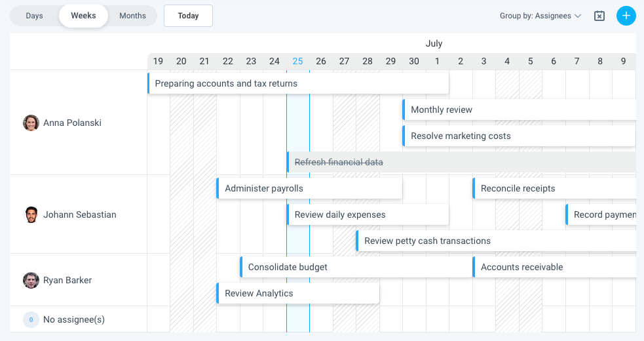Click the Consolidate budget task bar
Viewport: 644px width, 341px height.
[x=356, y=267]
